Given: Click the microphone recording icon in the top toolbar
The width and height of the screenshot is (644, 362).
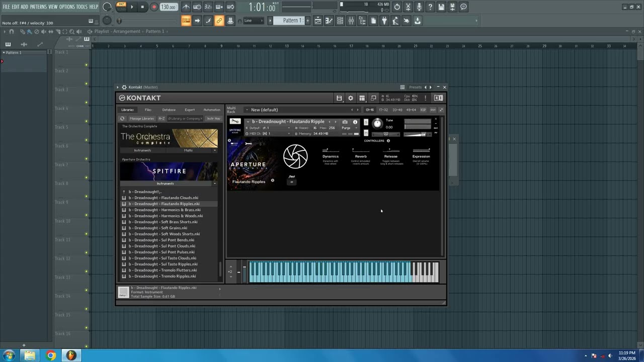Looking at the screenshot, I should point(419,7).
